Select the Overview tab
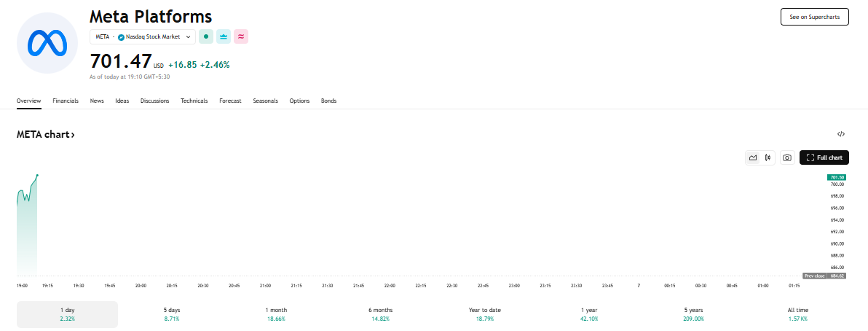868x331 pixels. [29, 101]
